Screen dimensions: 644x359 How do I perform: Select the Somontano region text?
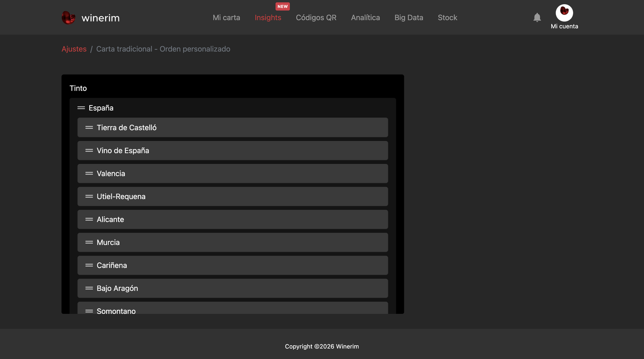[x=116, y=311]
